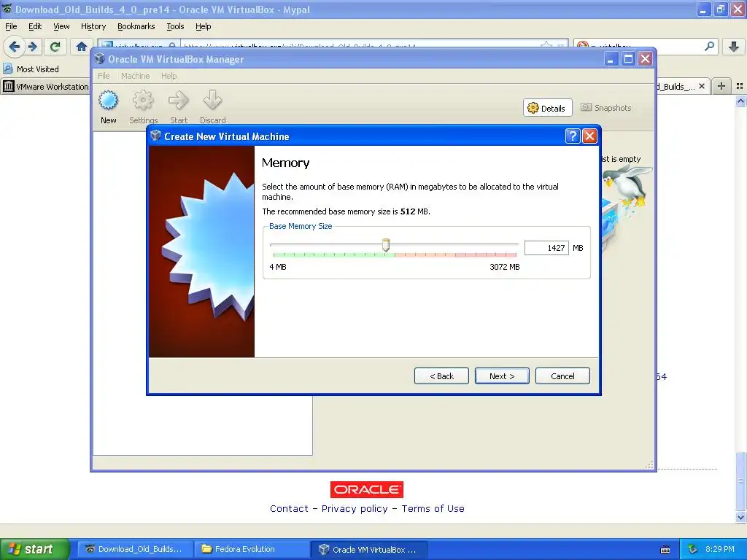Open the Privacy policy link

tap(355, 508)
